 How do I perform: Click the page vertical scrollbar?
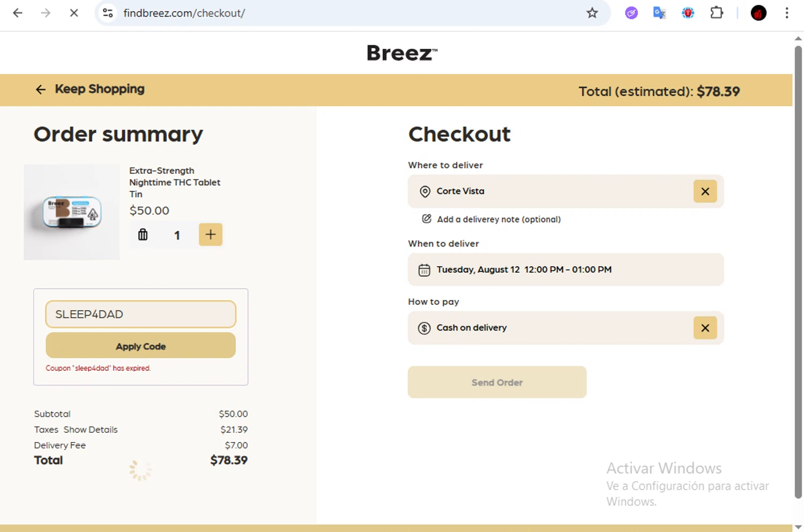click(798, 272)
